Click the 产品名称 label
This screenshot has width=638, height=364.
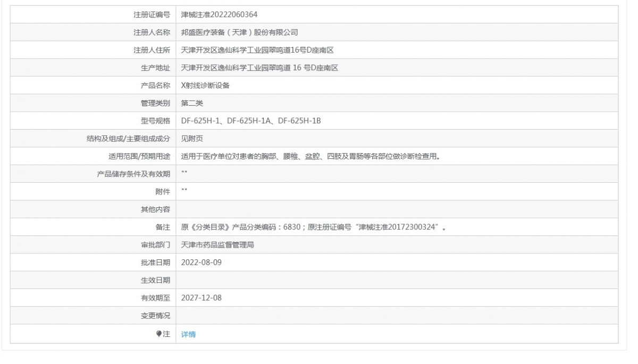coord(155,86)
